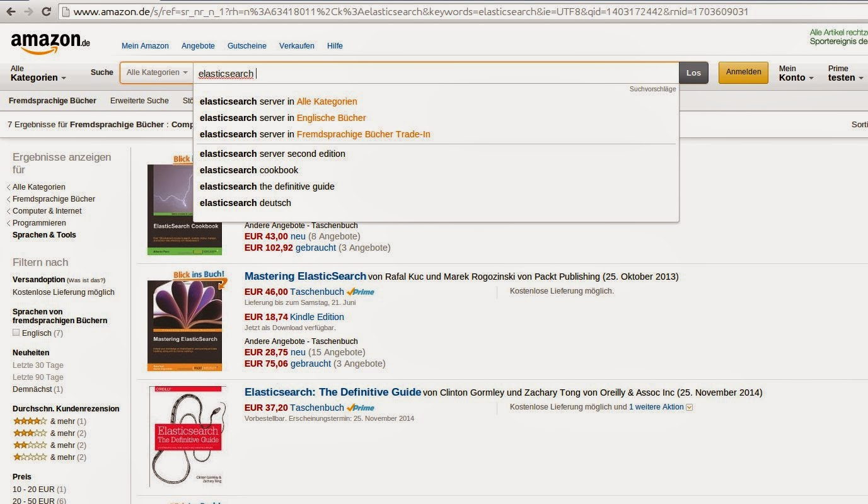Click gebraucht offers at EUR 75,06

click(x=311, y=364)
